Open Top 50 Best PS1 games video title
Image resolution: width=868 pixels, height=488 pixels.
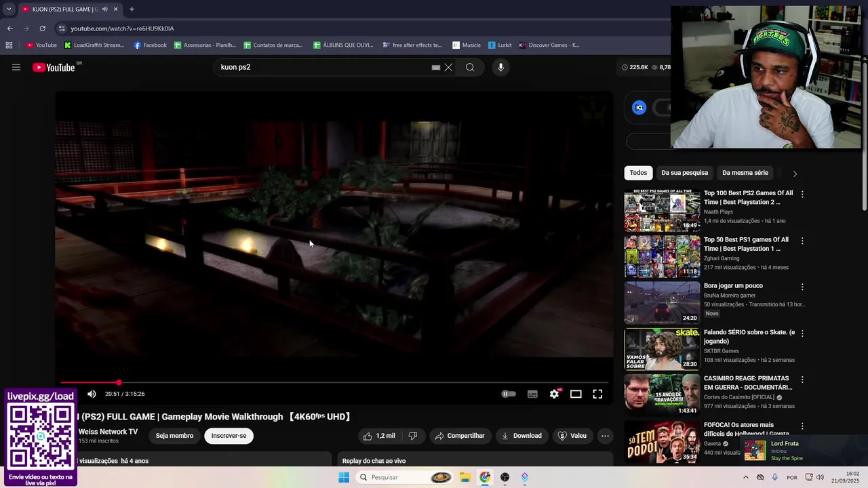(x=746, y=244)
